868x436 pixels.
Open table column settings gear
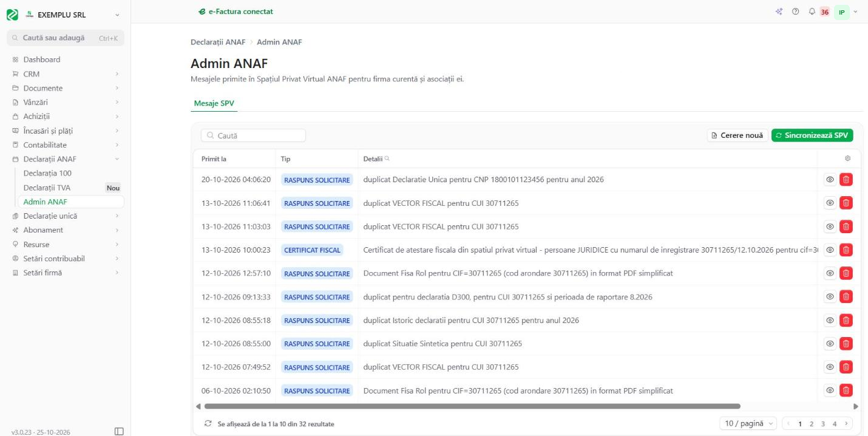coord(847,158)
